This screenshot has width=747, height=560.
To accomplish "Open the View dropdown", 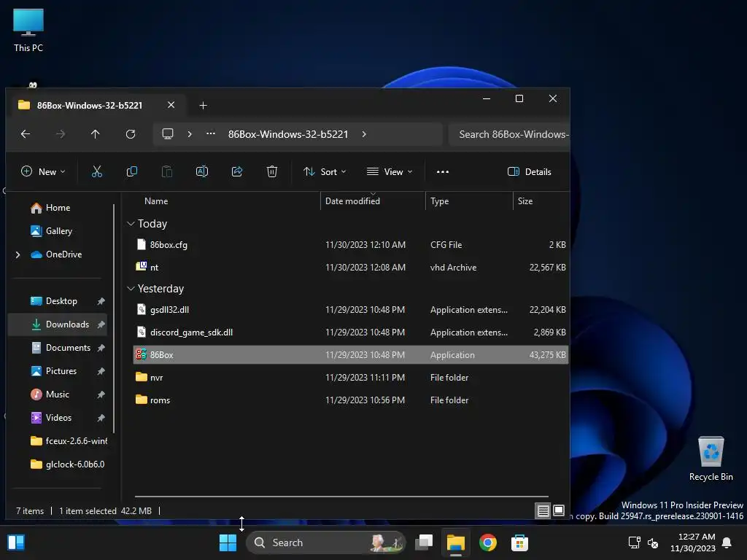I will (390, 172).
